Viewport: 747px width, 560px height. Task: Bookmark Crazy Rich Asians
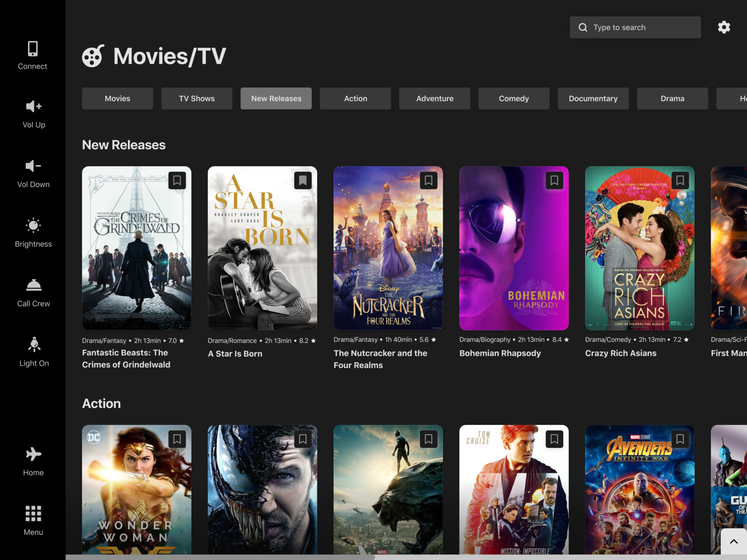680,180
